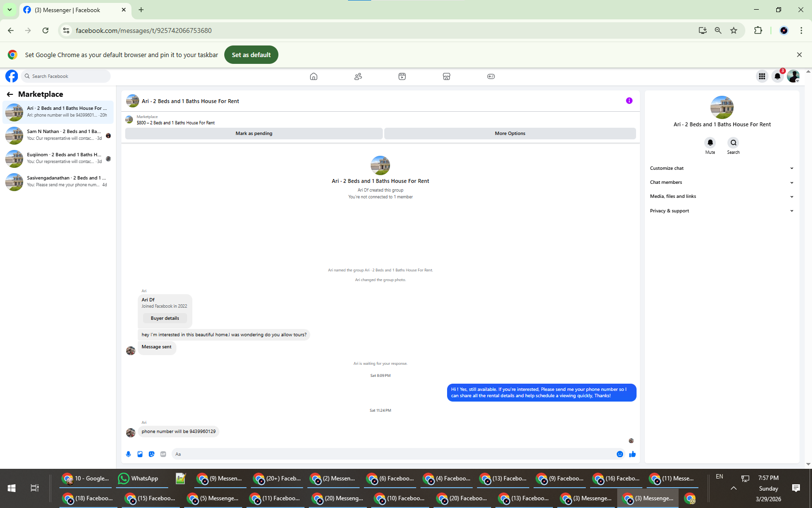Open the Ari conversation in list
This screenshot has height=508, width=812.
(58, 112)
